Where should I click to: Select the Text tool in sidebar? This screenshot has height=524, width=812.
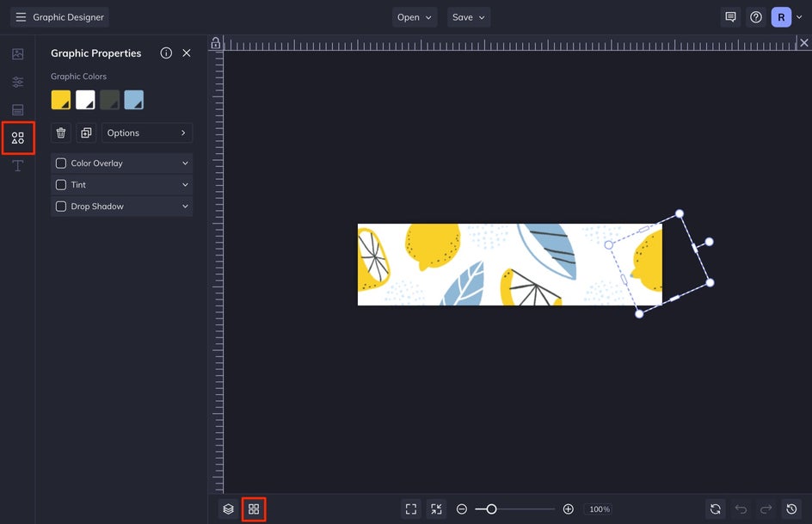tap(17, 166)
